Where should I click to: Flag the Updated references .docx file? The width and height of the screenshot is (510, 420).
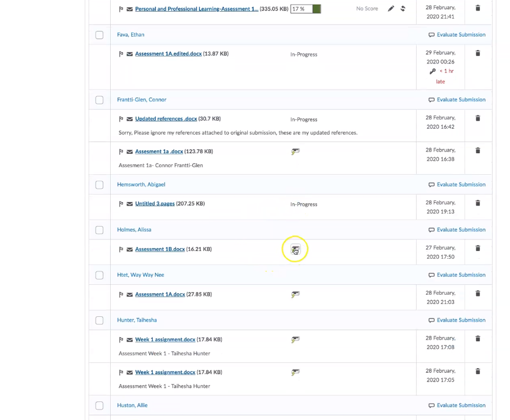121,119
